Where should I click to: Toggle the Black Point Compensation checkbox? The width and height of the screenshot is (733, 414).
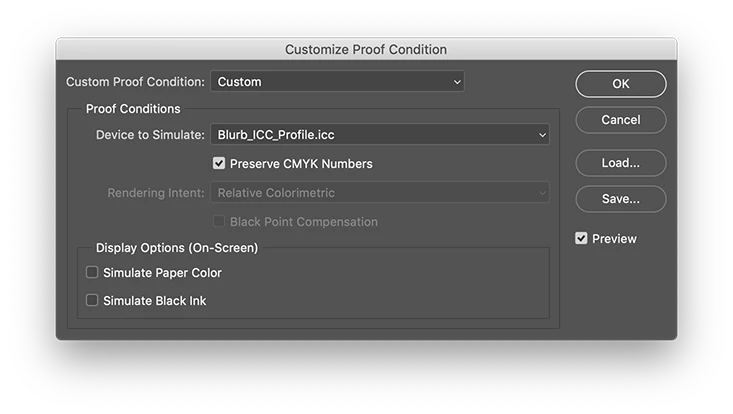pos(219,221)
